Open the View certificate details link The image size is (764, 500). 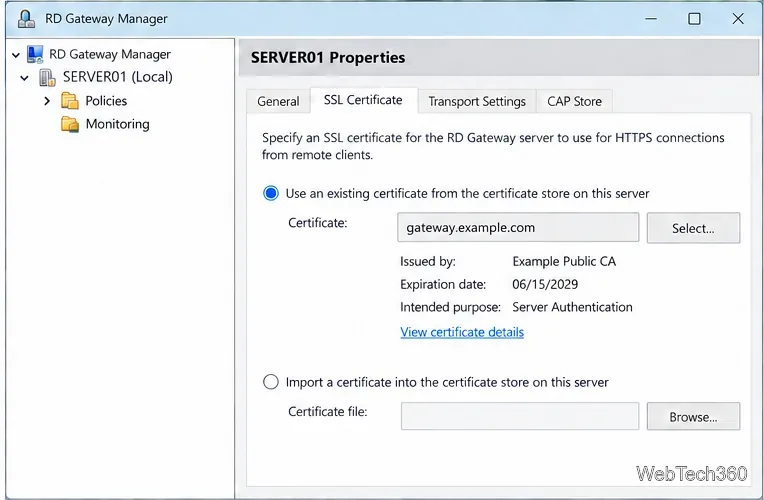click(462, 332)
